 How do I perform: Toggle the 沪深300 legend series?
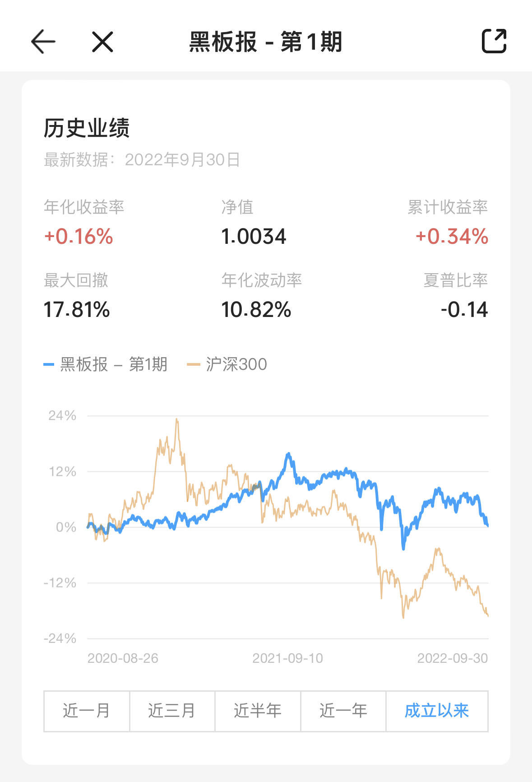pyautogui.click(x=236, y=364)
